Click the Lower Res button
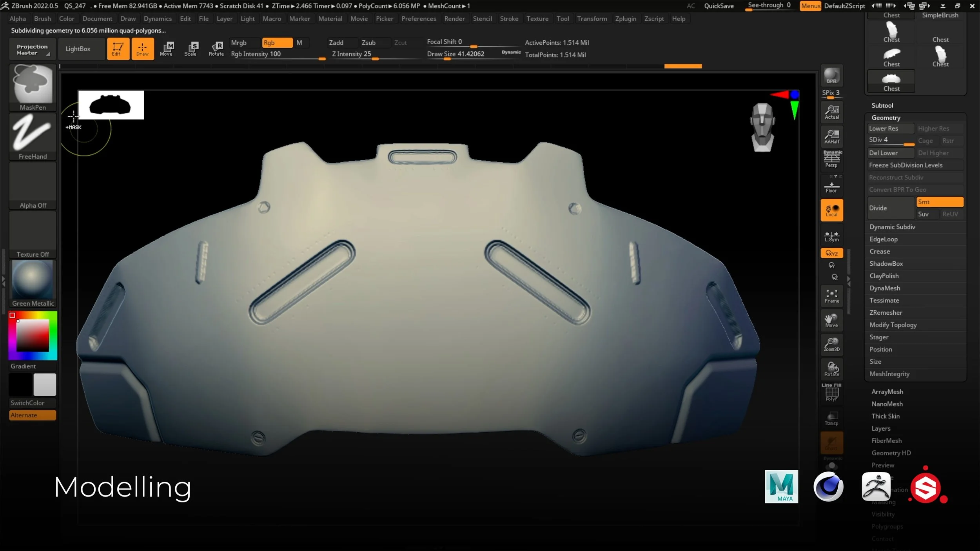The height and width of the screenshot is (551, 980). click(x=890, y=129)
